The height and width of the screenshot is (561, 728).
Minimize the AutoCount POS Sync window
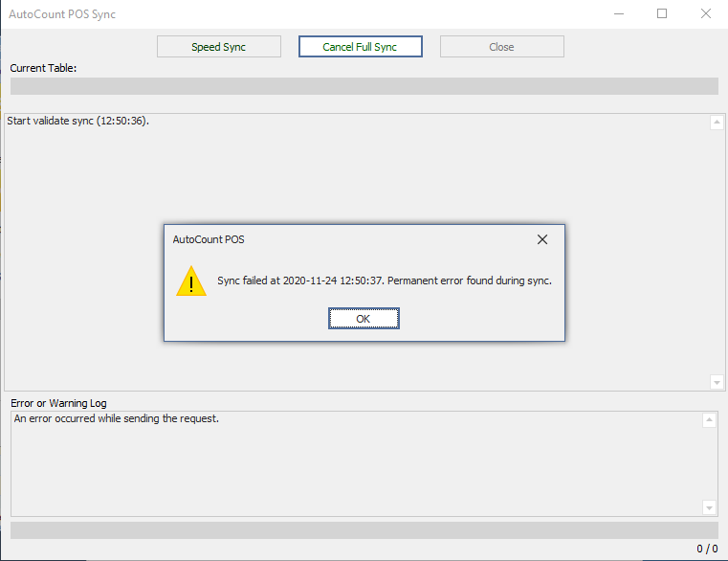[617, 14]
